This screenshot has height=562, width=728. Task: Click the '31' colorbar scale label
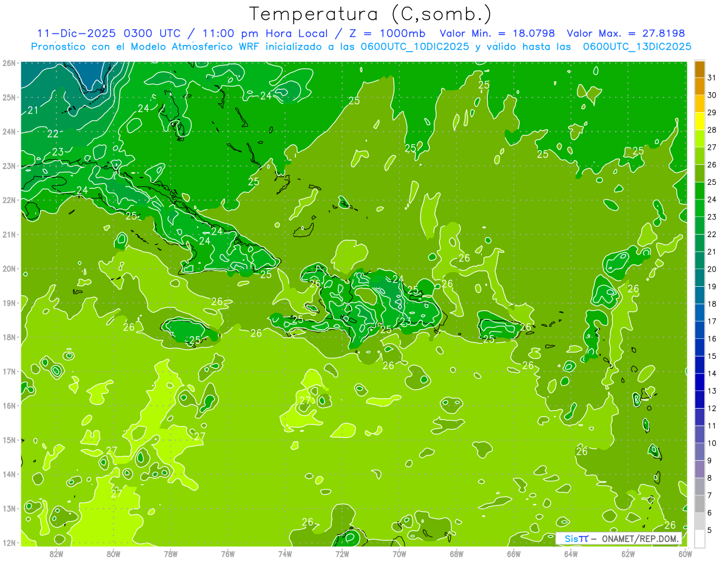point(712,77)
